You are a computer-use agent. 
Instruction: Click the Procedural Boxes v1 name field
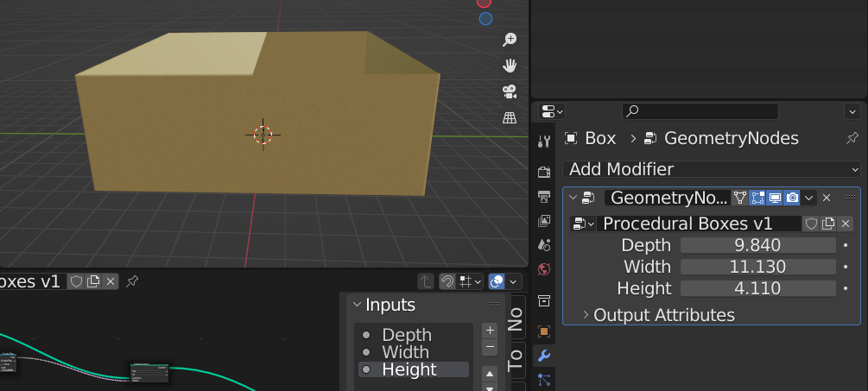coord(700,224)
